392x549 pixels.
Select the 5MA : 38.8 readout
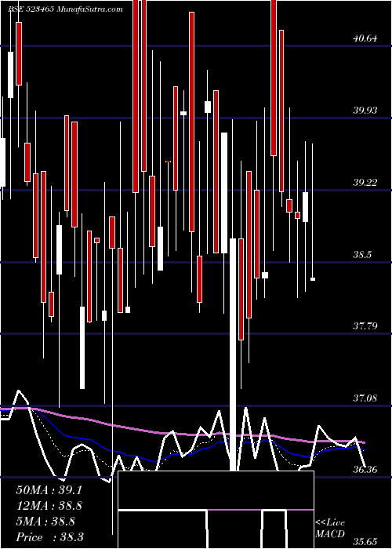coord(45,522)
